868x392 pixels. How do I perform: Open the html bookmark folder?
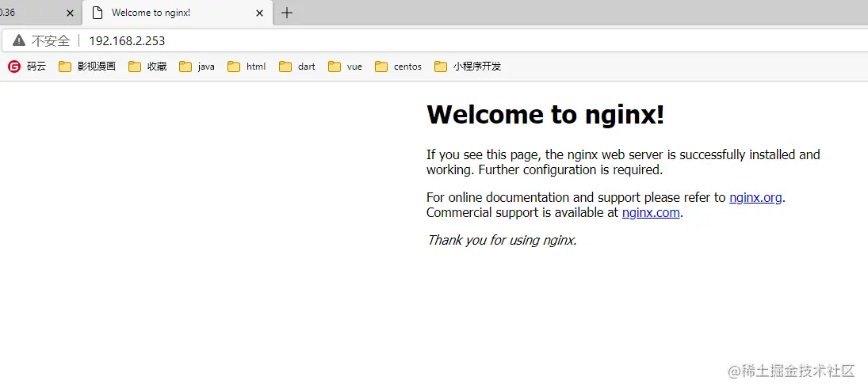(x=247, y=67)
